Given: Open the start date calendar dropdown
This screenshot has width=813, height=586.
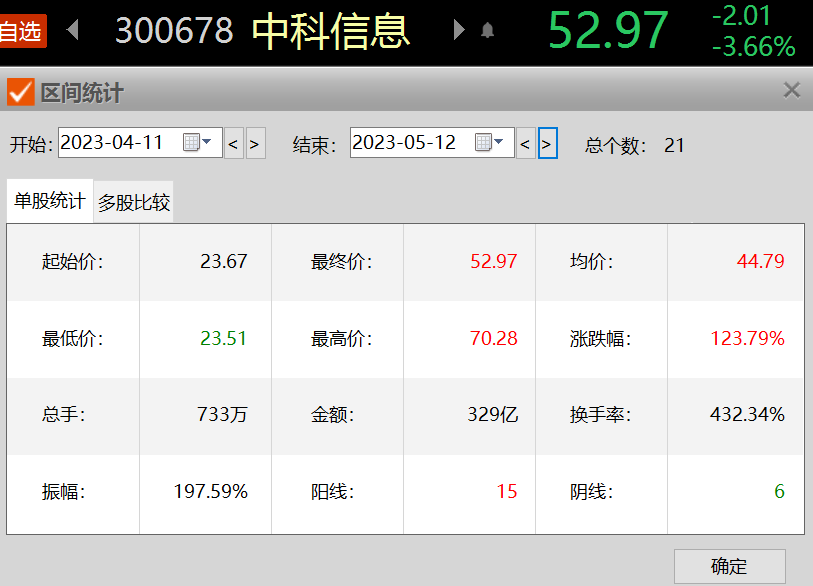Looking at the screenshot, I should (198, 142).
